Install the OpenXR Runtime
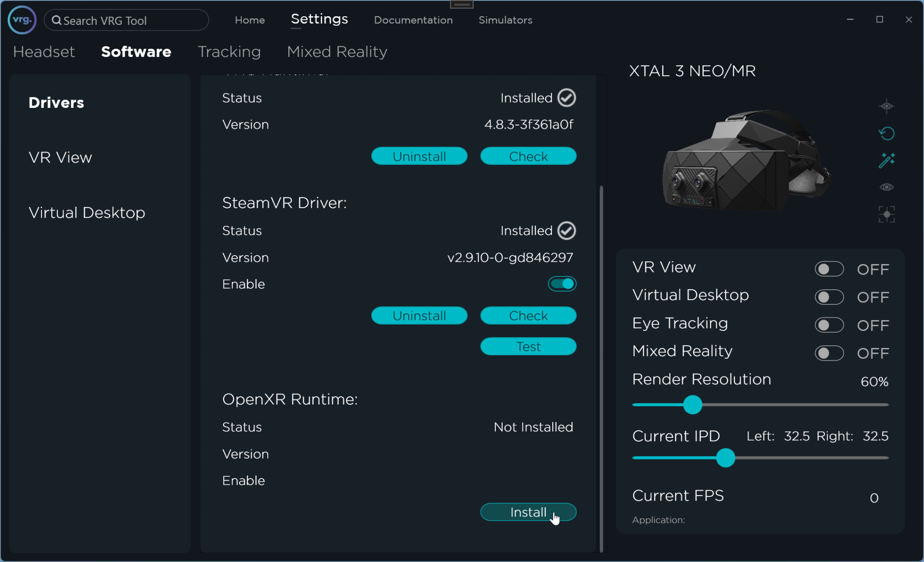Viewport: 924px width, 562px height. (x=528, y=512)
